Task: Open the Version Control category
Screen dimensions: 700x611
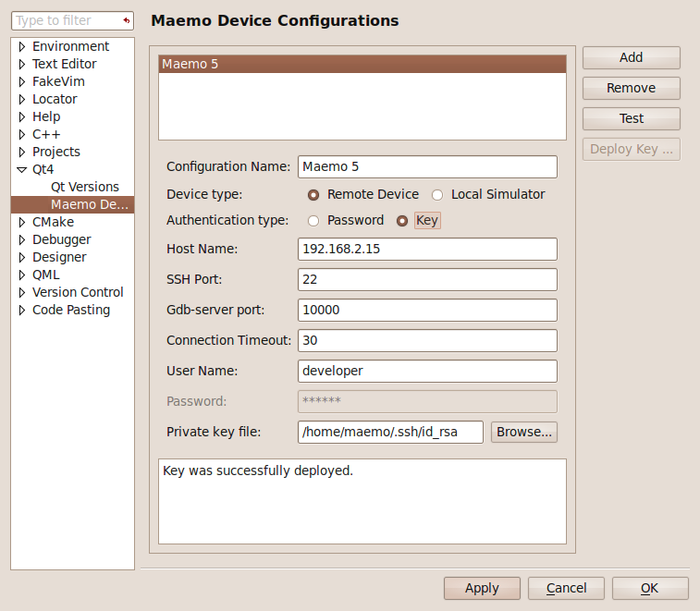Action: click(77, 292)
